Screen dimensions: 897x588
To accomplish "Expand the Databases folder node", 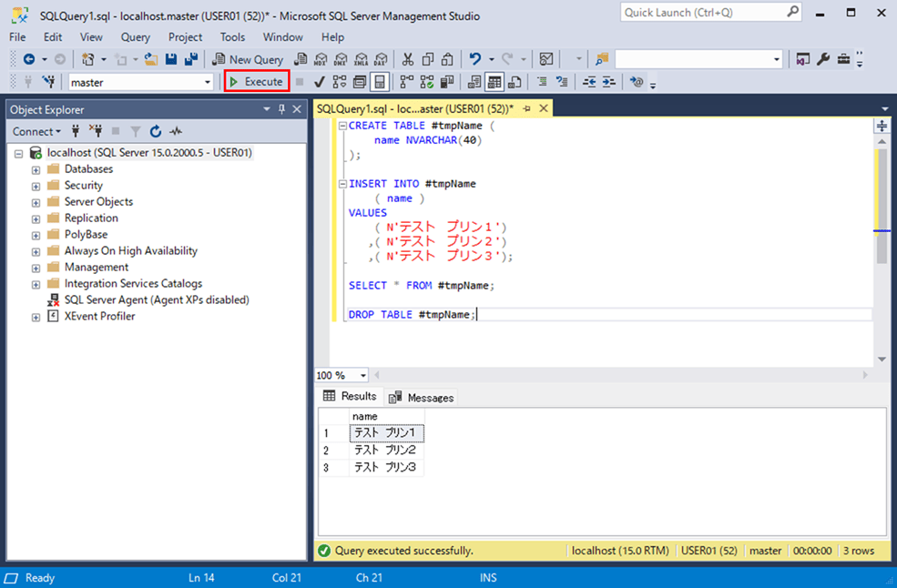I will [36, 170].
